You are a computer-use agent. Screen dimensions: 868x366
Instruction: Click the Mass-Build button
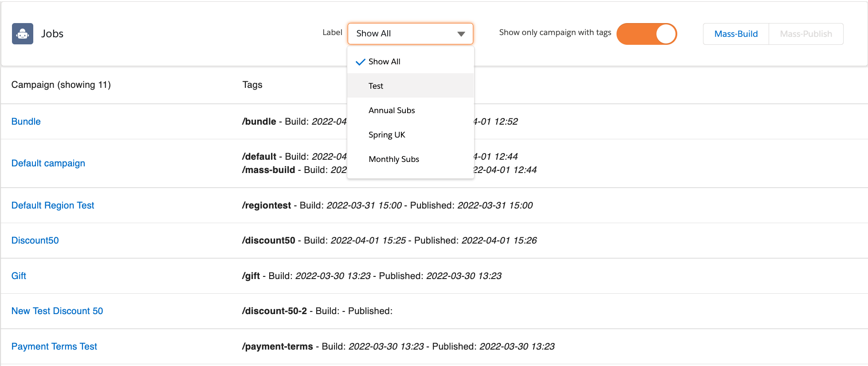coord(736,34)
